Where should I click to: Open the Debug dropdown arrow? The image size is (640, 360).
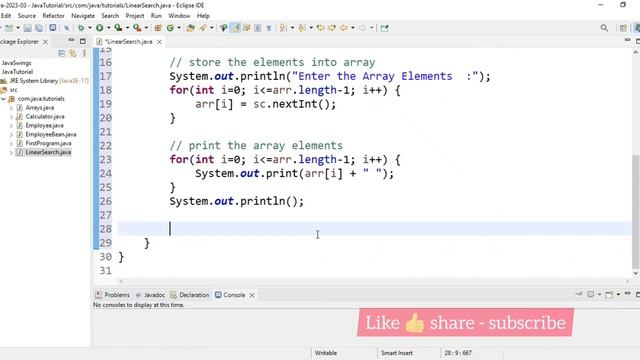[x=89, y=28]
